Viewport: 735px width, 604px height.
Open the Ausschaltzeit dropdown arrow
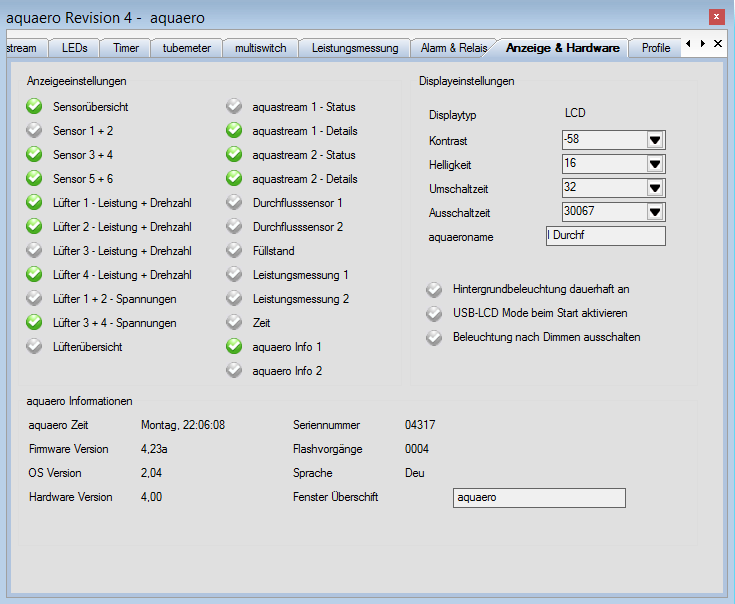(x=655, y=212)
